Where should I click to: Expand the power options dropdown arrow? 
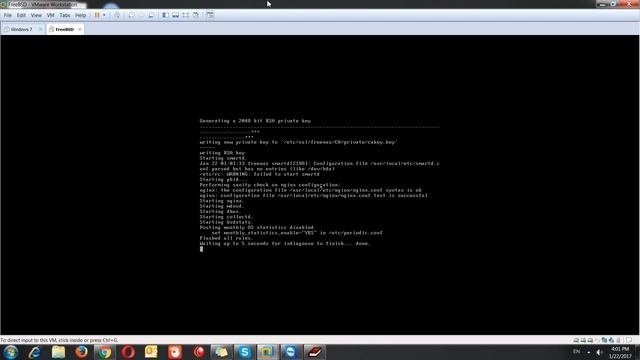(x=104, y=15)
